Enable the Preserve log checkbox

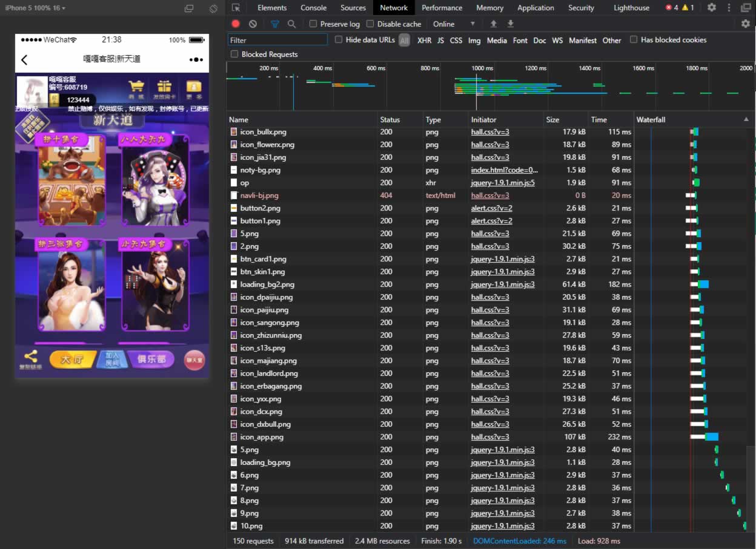[313, 24]
